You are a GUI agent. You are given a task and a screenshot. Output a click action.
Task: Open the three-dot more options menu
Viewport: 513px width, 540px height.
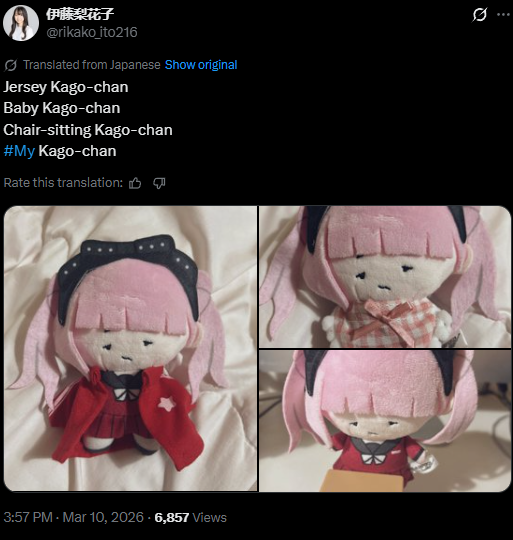pos(503,14)
